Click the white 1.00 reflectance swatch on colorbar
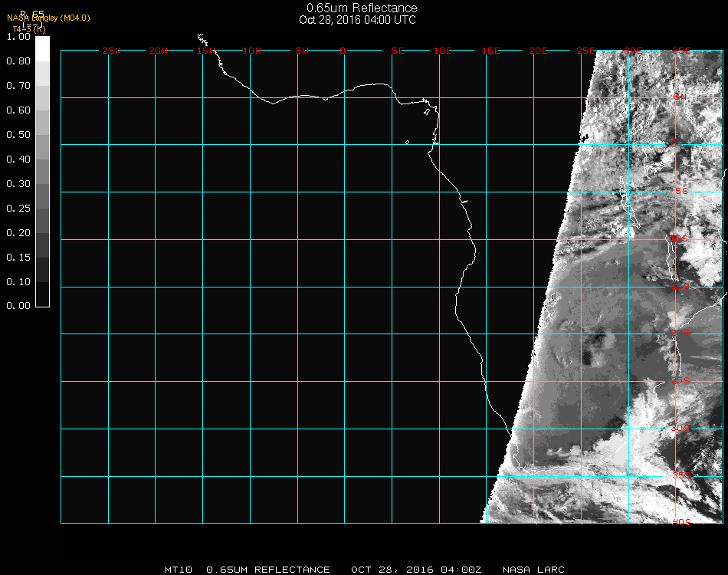 tap(42, 48)
